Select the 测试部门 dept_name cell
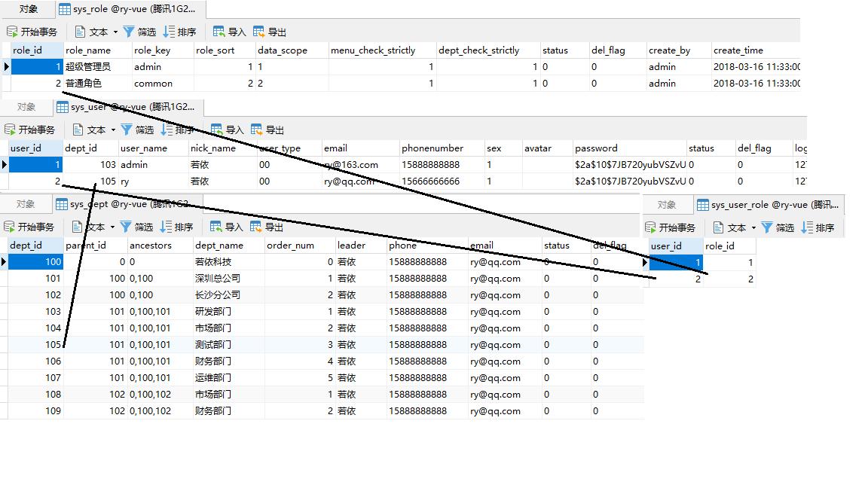Image resolution: width=868 pixels, height=488 pixels. [x=228, y=345]
